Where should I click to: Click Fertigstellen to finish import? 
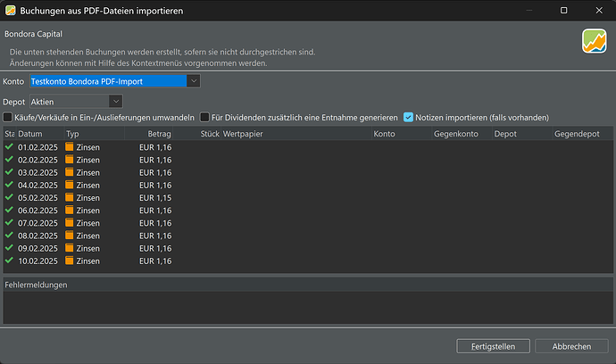(x=493, y=346)
